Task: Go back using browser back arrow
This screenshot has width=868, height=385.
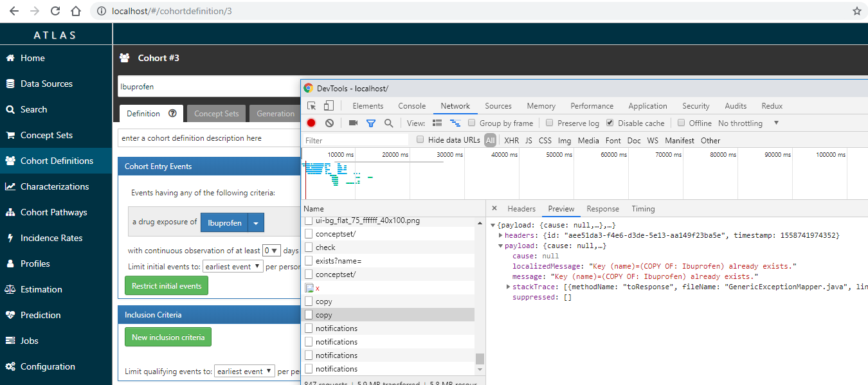Action: point(14,11)
